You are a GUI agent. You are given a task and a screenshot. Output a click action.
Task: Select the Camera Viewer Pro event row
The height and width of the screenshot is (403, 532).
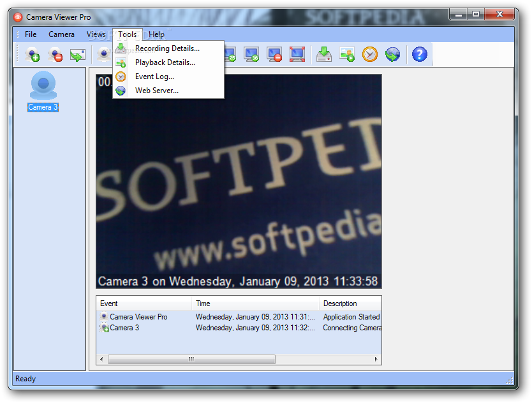click(x=239, y=316)
